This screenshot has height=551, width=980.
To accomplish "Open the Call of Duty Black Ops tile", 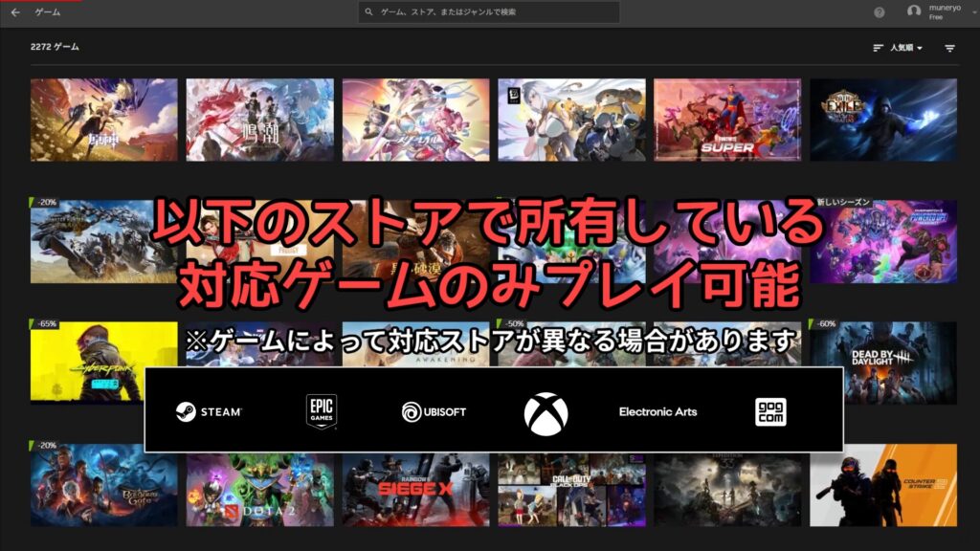I will (x=572, y=491).
